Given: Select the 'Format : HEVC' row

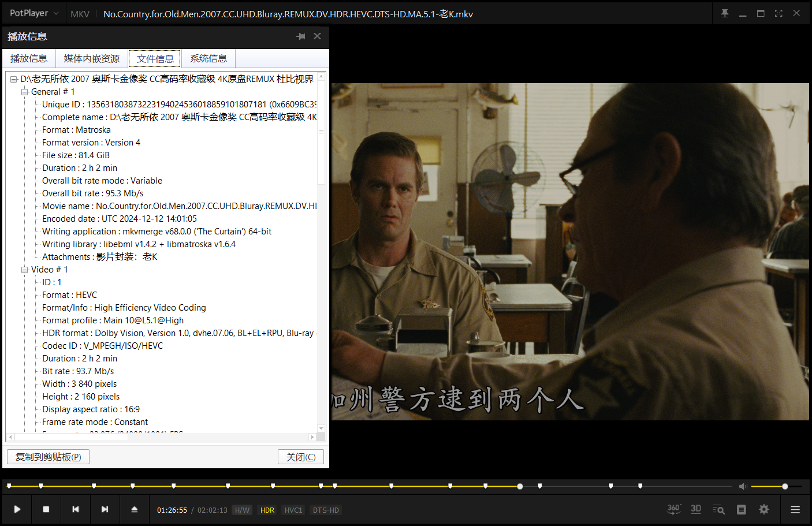Looking at the screenshot, I should pos(69,295).
